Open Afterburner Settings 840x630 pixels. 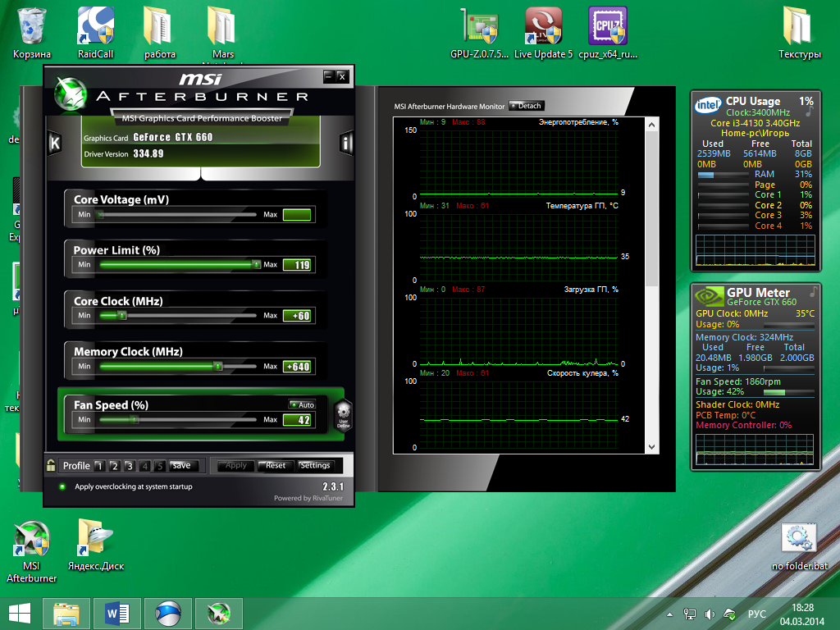point(315,465)
